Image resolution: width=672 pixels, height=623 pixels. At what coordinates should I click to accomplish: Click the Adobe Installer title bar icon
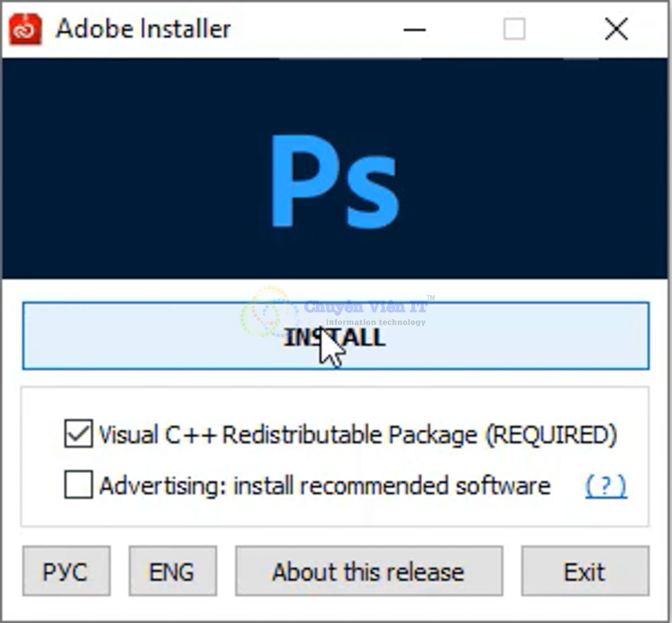[x=26, y=29]
